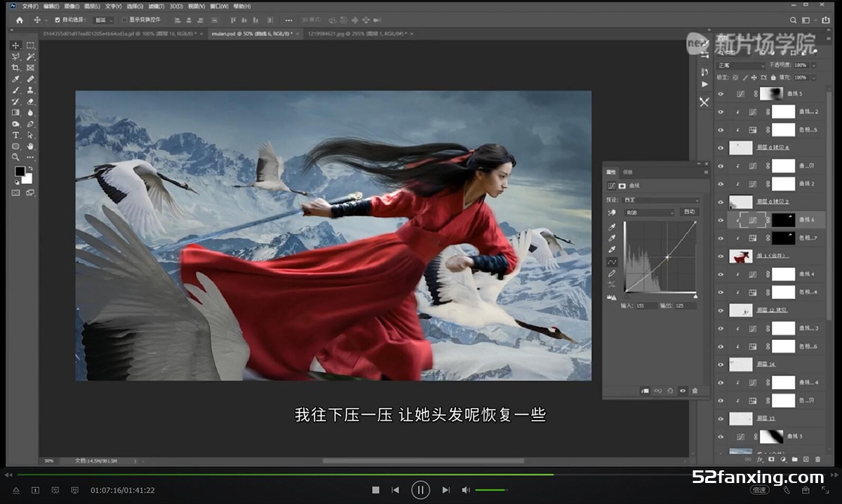Click the pencil draw-curve icon in Properties

[611, 273]
